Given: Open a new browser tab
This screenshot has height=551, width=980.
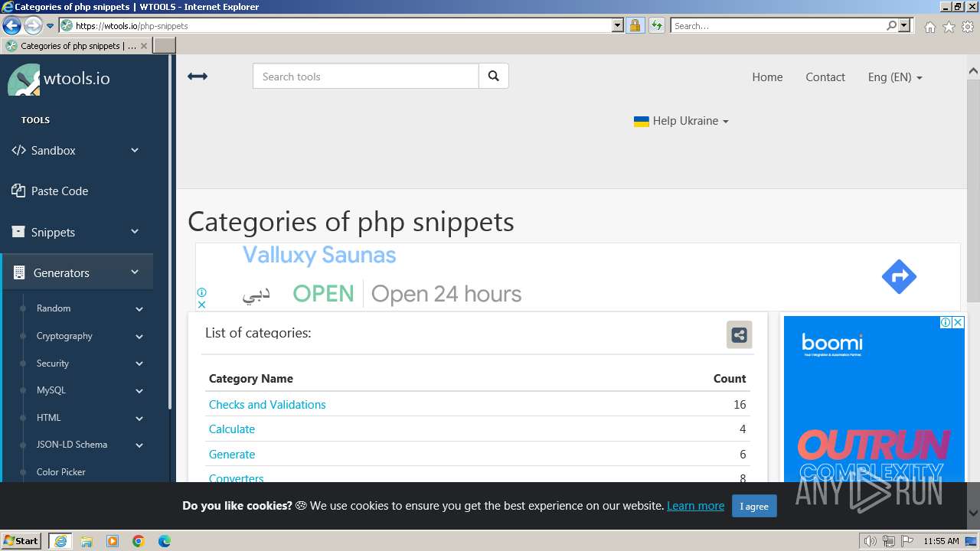Looking at the screenshot, I should (x=165, y=46).
